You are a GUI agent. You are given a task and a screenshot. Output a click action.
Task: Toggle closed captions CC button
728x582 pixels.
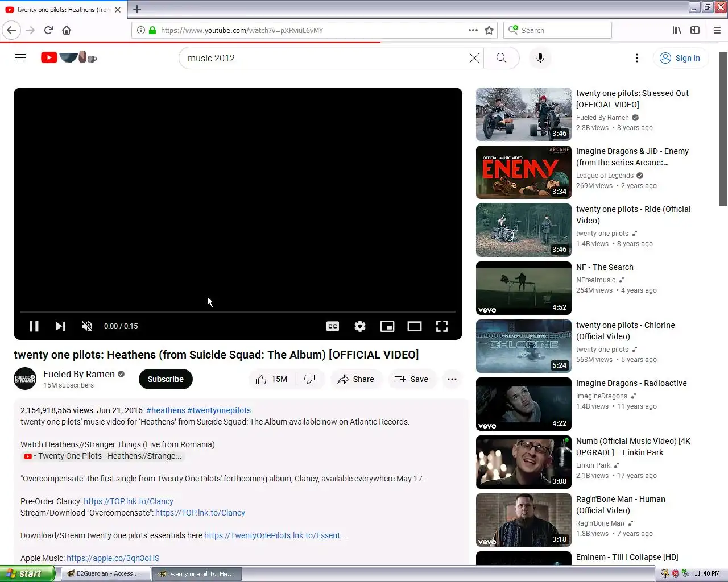tap(333, 326)
